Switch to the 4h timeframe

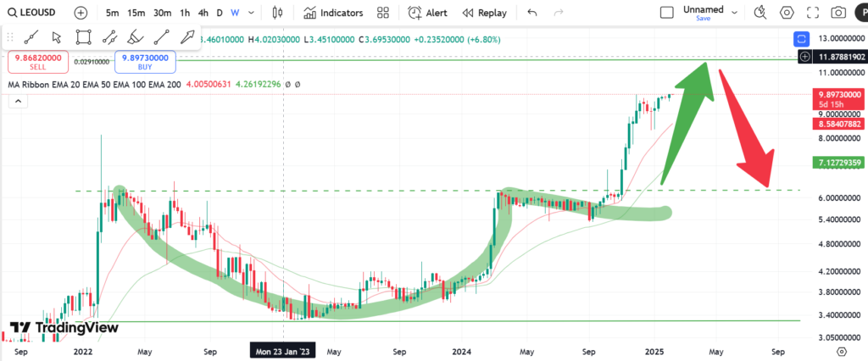(203, 13)
